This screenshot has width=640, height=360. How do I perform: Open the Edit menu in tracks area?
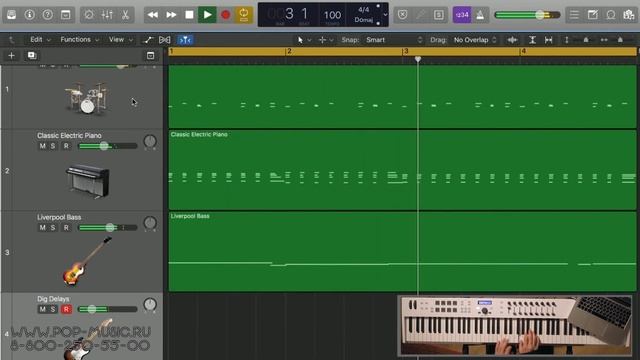[x=40, y=40]
